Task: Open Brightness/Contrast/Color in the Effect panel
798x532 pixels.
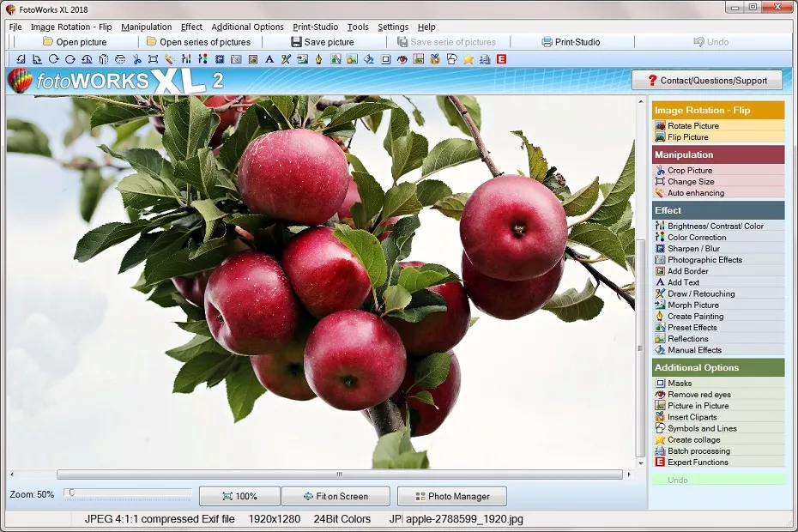Action: pyautogui.click(x=715, y=227)
